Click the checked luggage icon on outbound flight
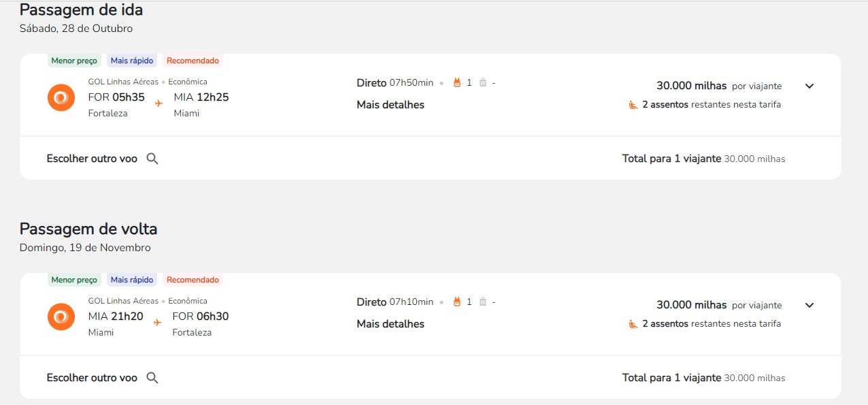The image size is (868, 405). click(x=483, y=82)
